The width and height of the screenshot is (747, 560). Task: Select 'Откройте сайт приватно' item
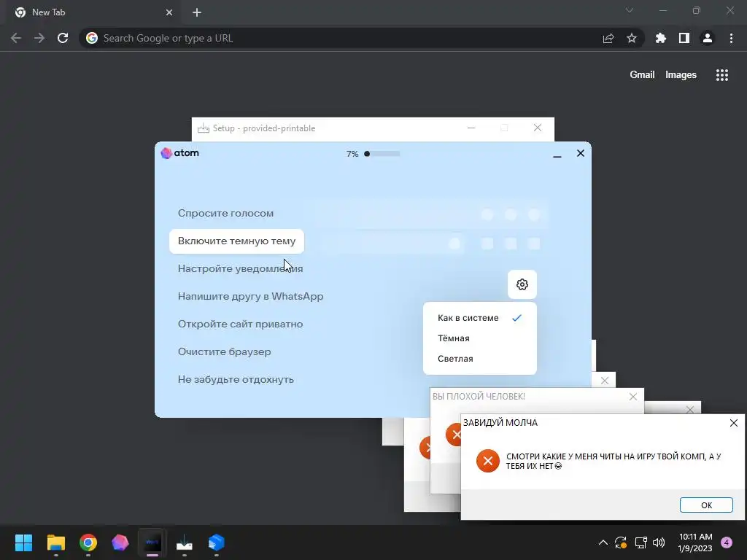click(240, 324)
